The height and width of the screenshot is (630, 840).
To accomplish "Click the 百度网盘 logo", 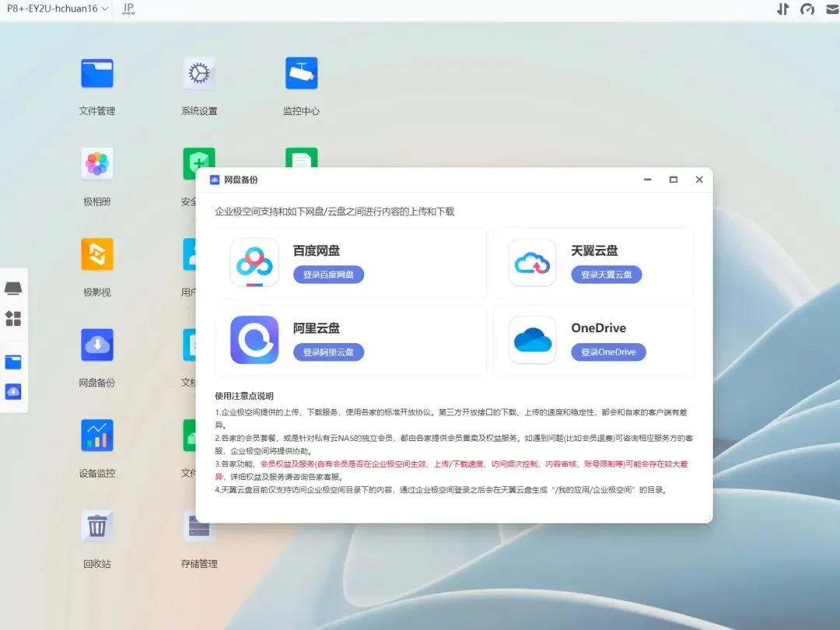I will click(x=254, y=263).
